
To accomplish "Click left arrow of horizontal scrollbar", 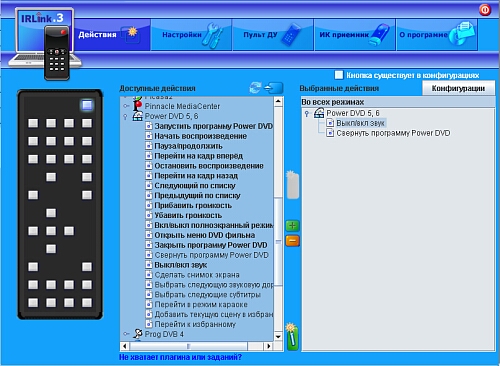I will click(125, 346).
